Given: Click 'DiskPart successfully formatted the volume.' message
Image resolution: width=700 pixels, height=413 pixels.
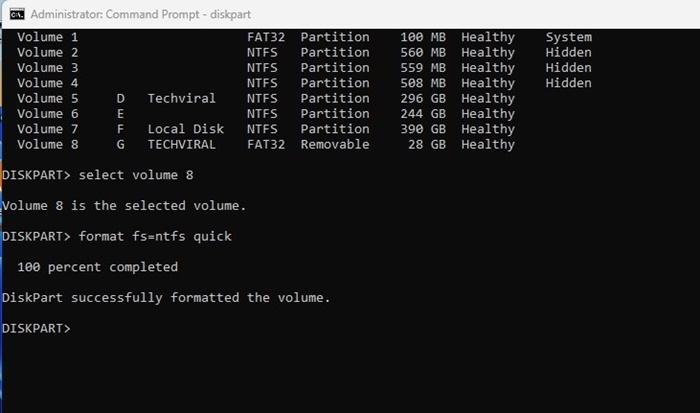Looking at the screenshot, I should (166, 298).
